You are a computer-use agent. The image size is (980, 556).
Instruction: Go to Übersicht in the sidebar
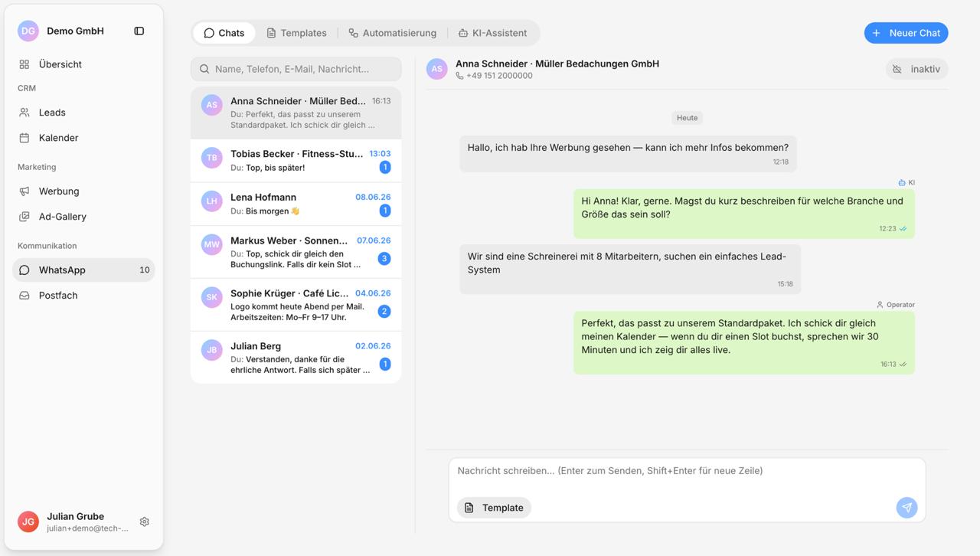pyautogui.click(x=83, y=64)
